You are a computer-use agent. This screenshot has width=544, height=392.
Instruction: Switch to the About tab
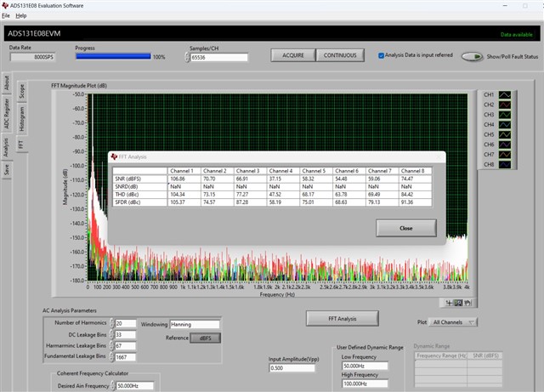7,83
